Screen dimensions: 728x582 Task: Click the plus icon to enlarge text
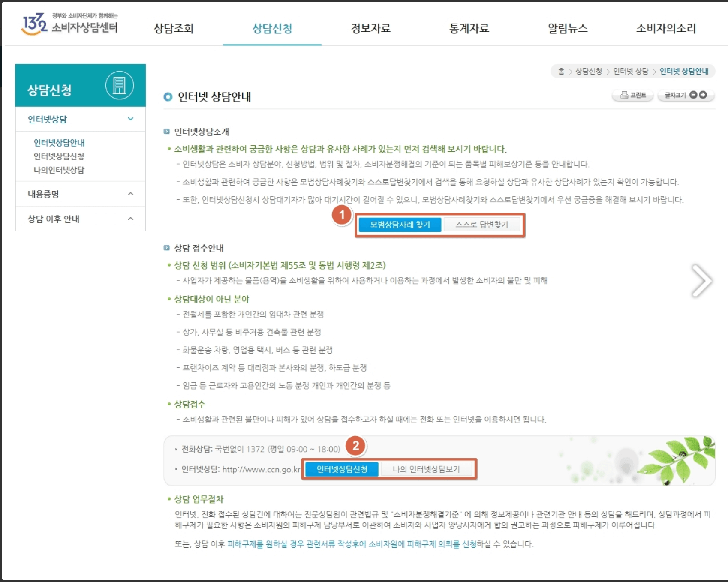pos(704,95)
